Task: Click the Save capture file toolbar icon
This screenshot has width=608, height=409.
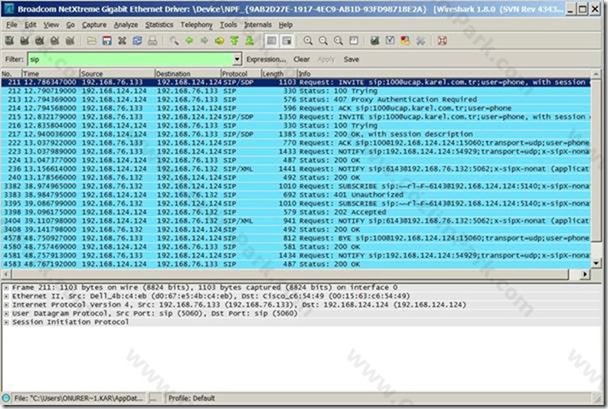Action: coord(107,41)
